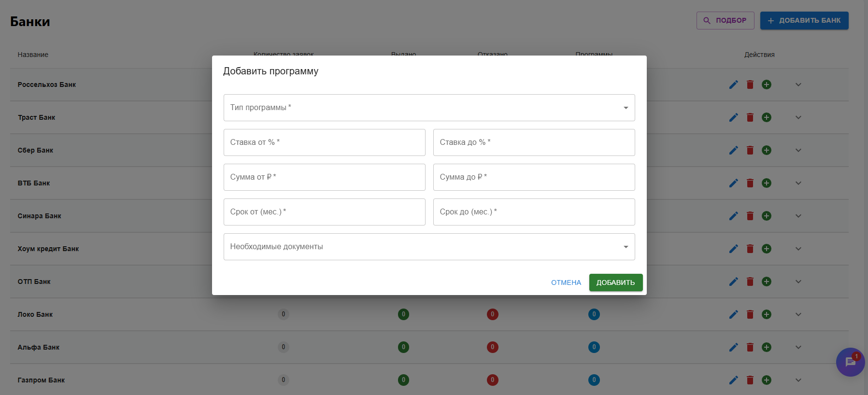Open the Необходимые документы dropdown
Screen dimensions: 868x395
click(429, 247)
